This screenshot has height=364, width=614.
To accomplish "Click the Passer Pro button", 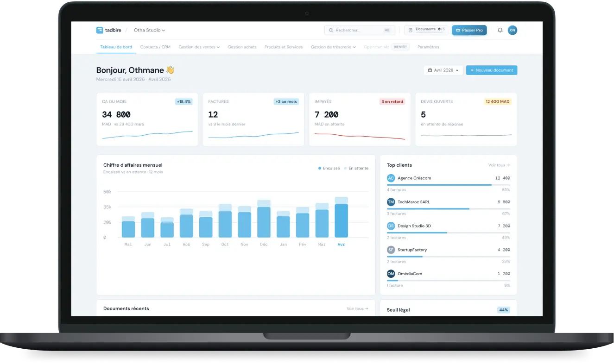I will pyautogui.click(x=469, y=30).
